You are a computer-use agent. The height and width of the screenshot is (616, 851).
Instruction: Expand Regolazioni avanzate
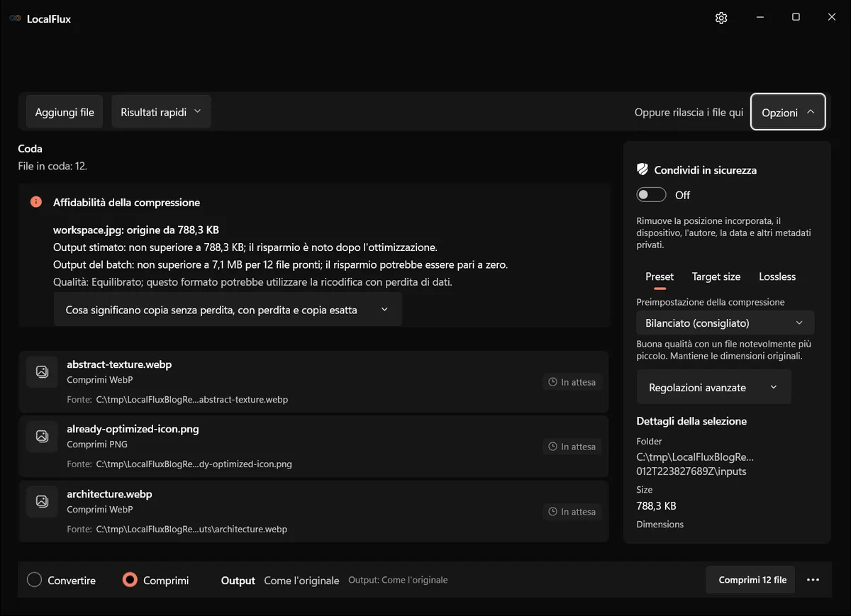tap(713, 387)
